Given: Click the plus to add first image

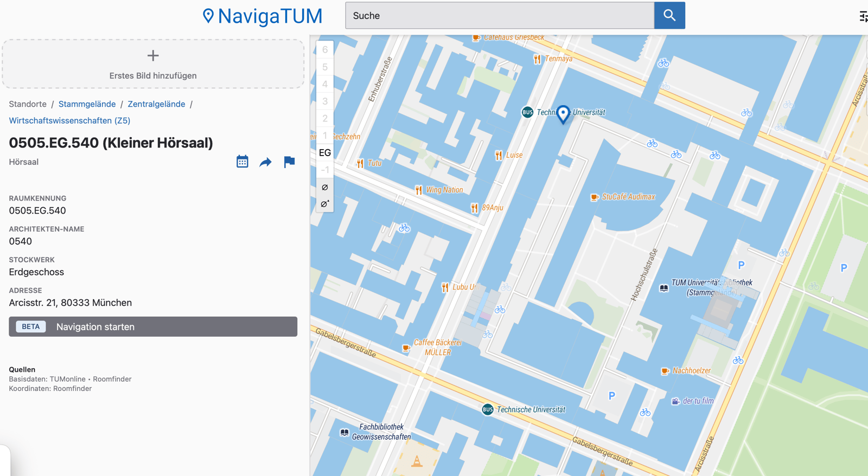Looking at the screenshot, I should point(153,56).
